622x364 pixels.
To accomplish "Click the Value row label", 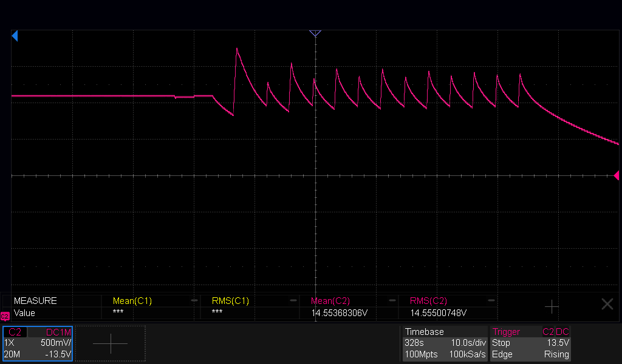I will click(24, 313).
